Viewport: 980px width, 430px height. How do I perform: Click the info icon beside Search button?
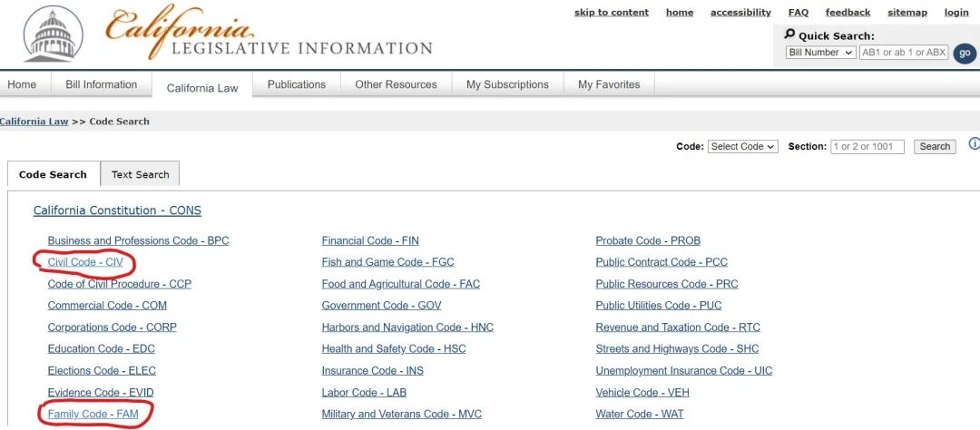click(x=974, y=144)
